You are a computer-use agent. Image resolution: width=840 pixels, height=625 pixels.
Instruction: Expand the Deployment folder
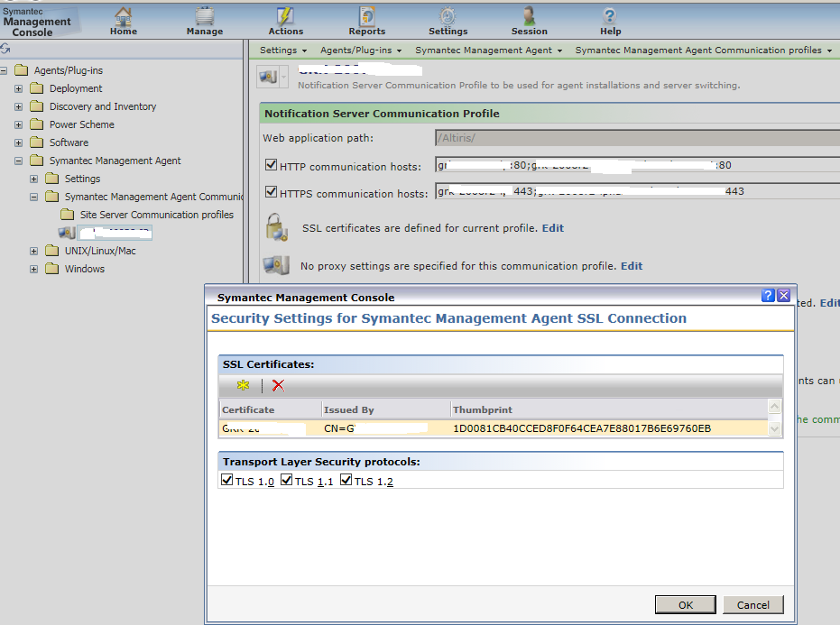point(20,87)
